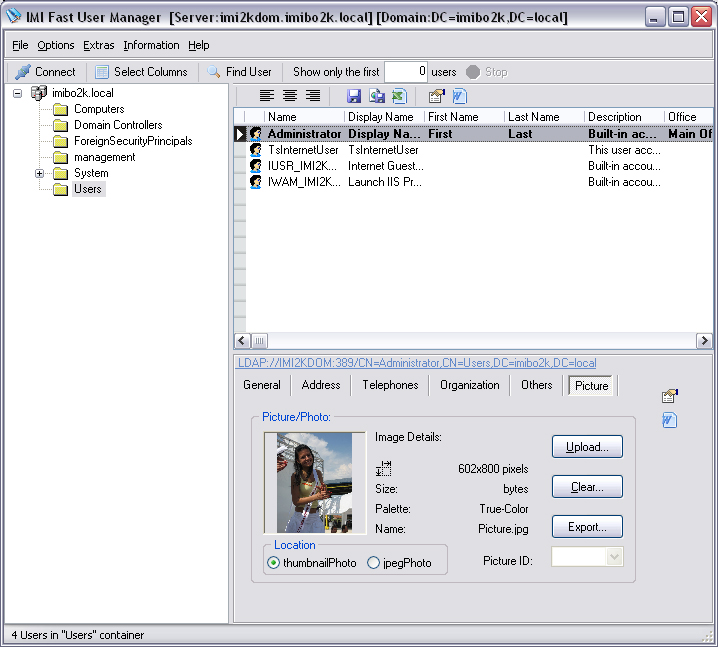Open the File menu
Viewport: 718px width, 647px height.
(x=20, y=45)
